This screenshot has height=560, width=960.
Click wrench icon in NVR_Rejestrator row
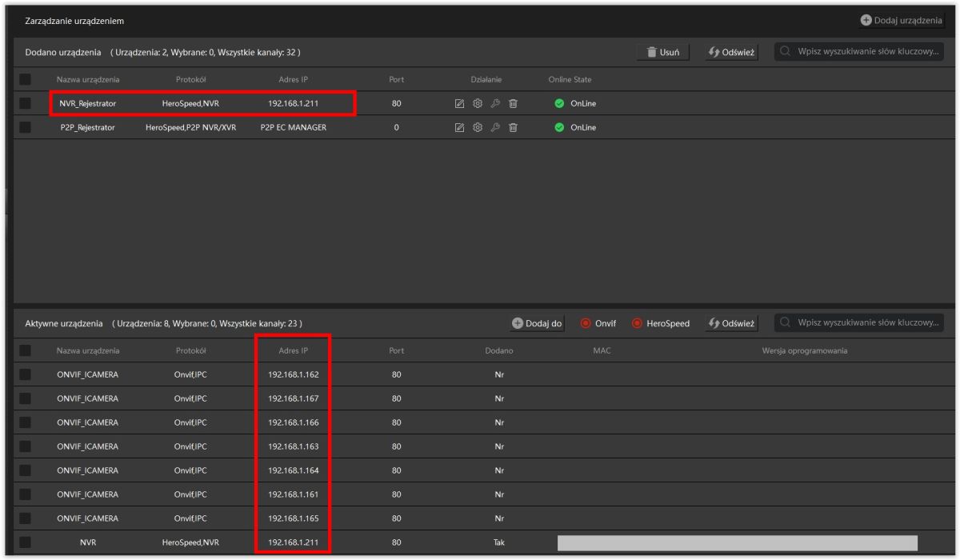(495, 103)
